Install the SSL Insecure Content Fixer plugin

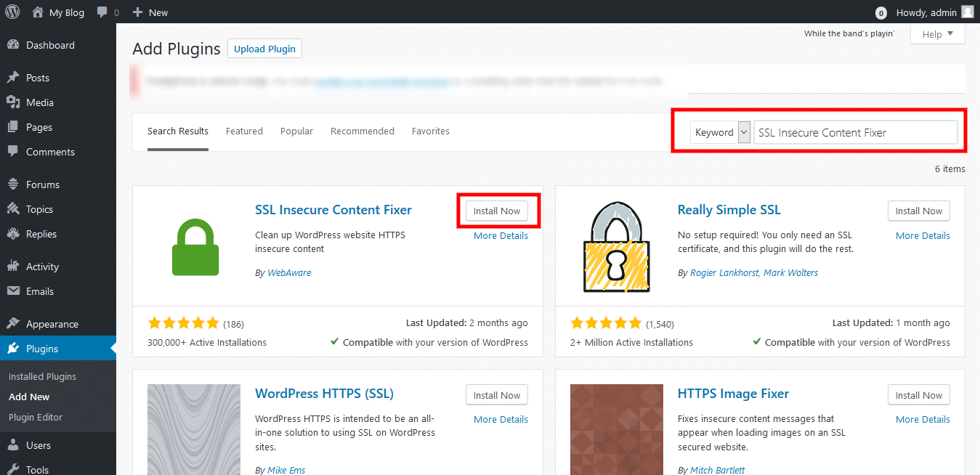click(x=497, y=211)
